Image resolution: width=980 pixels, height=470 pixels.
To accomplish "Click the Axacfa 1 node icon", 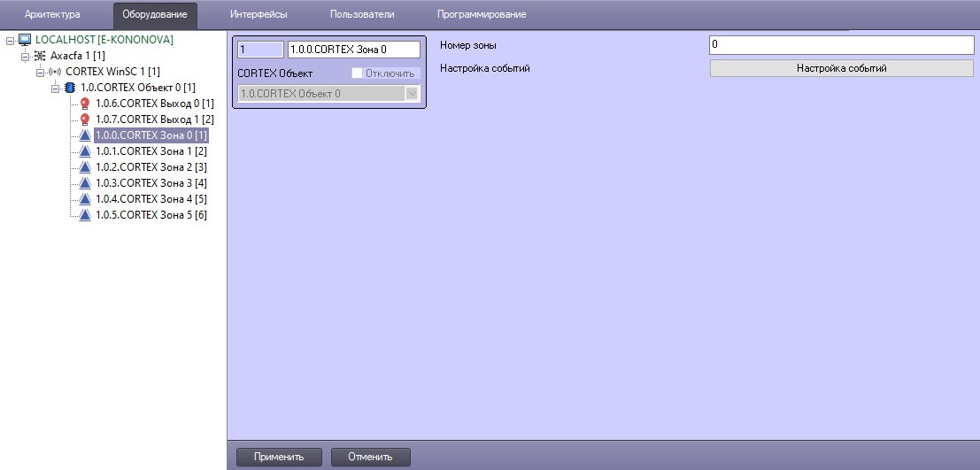I will coord(40,56).
